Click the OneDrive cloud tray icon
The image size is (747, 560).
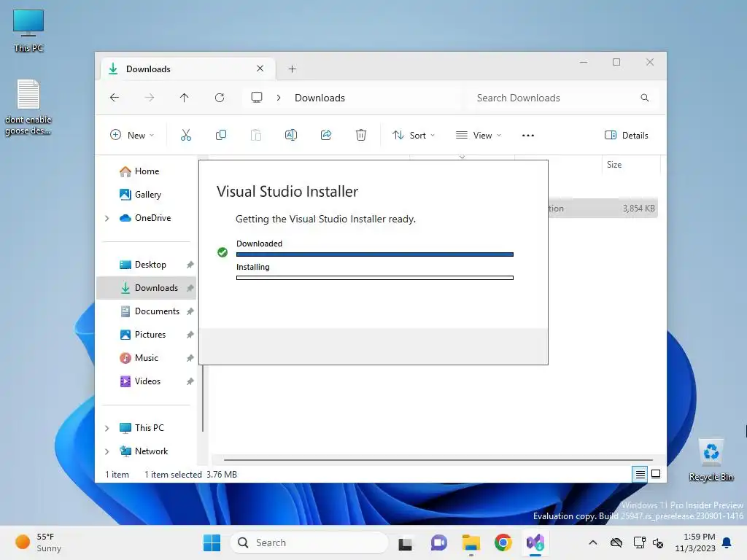click(616, 542)
